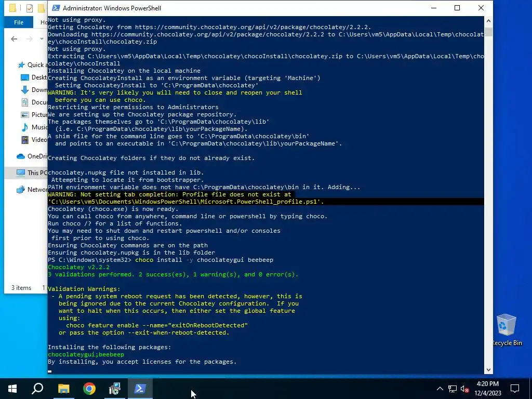Click PowerShell scrollbar up arrow
Screen dimensions: 532x399
pos(488,21)
